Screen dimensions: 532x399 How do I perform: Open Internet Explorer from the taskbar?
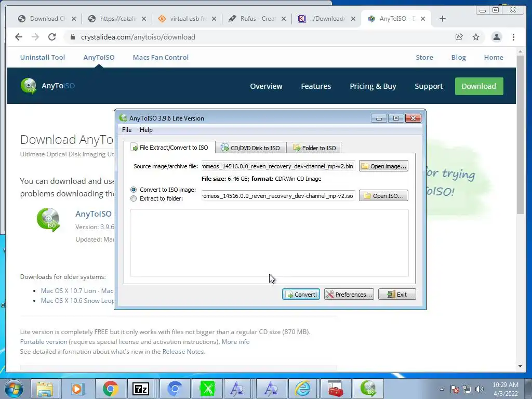click(x=303, y=389)
